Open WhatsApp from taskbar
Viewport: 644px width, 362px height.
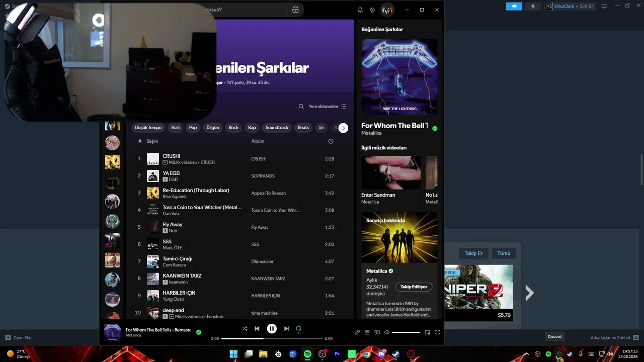pos(352,354)
